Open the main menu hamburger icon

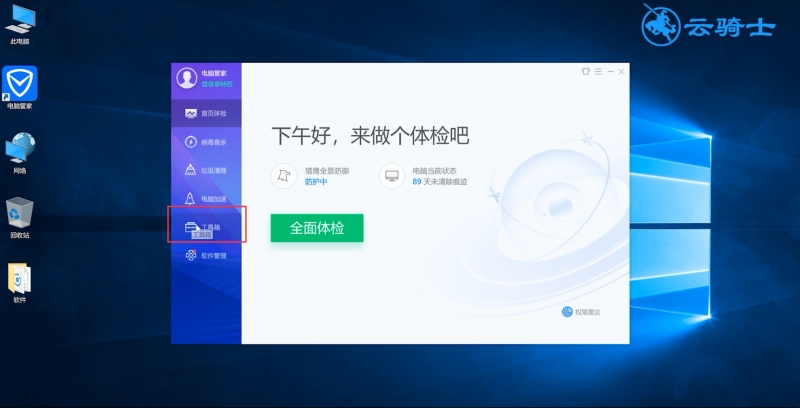point(598,71)
